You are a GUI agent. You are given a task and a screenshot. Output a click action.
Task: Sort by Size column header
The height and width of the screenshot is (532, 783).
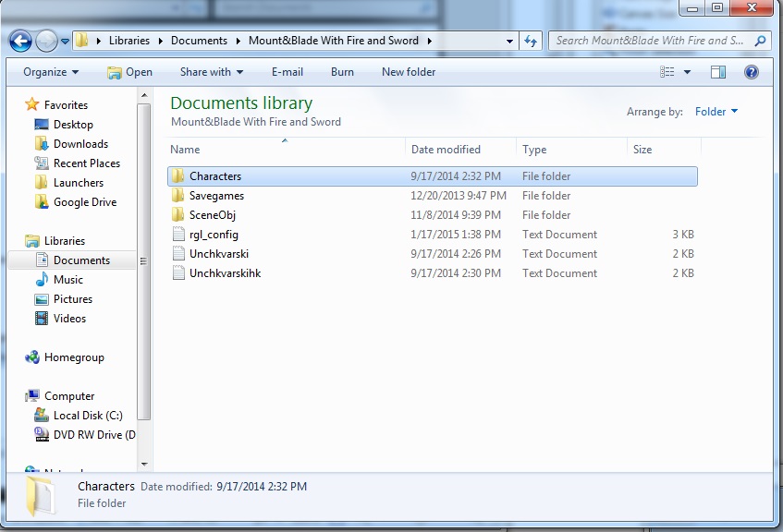point(664,149)
